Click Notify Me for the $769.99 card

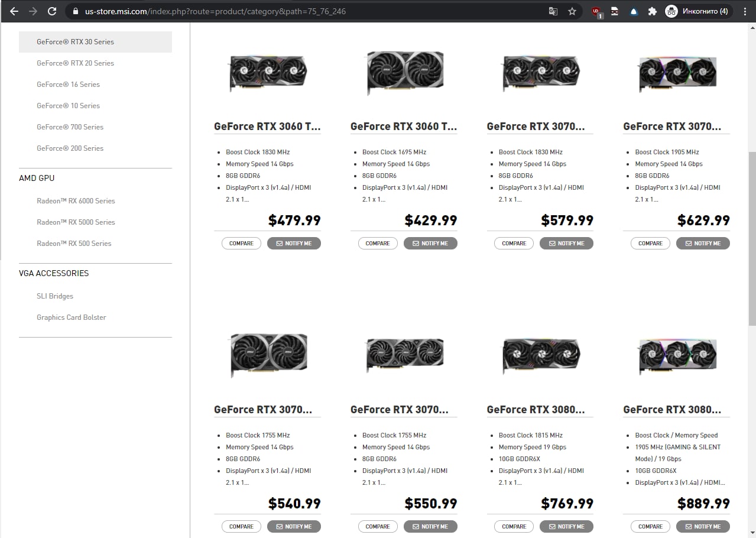pos(566,527)
